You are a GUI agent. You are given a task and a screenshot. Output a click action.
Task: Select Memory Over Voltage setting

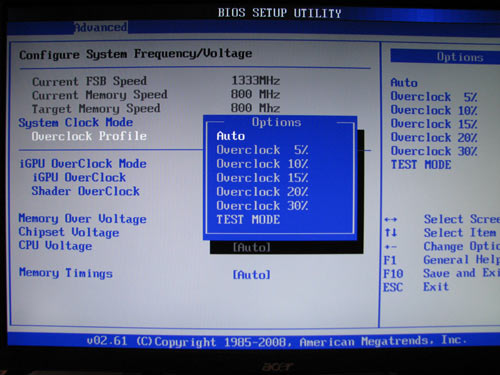(82, 219)
